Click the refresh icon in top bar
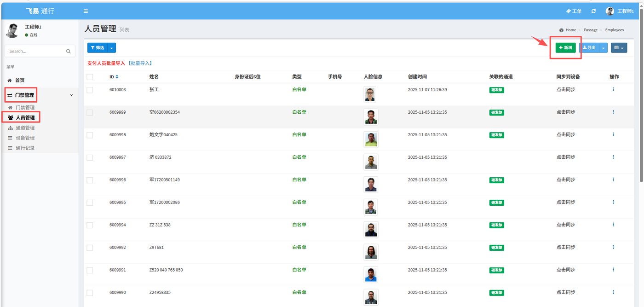Viewport: 644px width, 307px height. point(593,11)
